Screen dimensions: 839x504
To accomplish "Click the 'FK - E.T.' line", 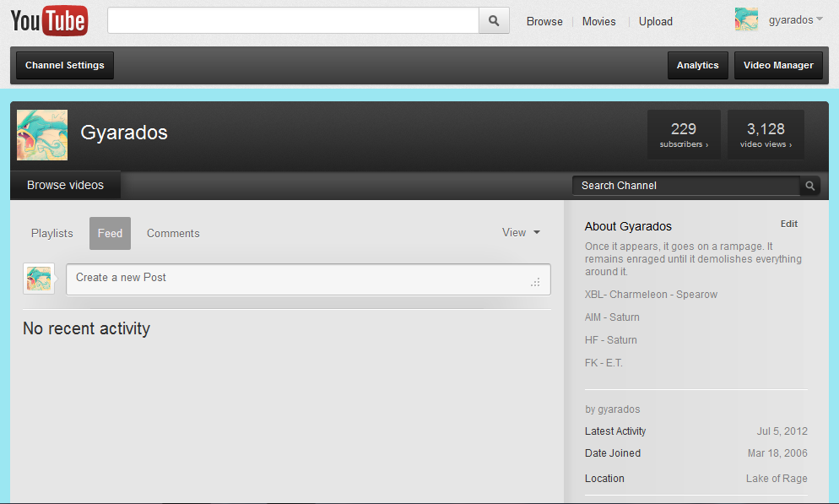I will [x=604, y=363].
